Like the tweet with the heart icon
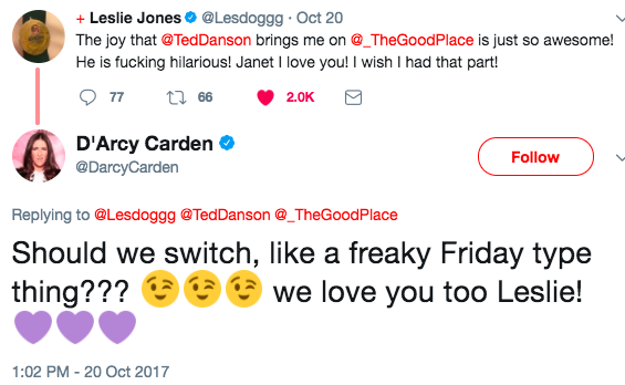This screenshot has height=385, width=625. coord(265,97)
